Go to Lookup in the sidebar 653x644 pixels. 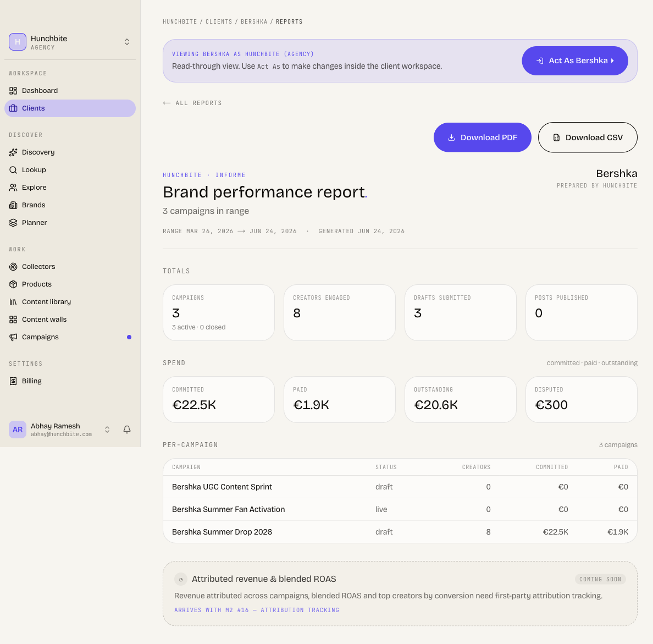coord(70,169)
